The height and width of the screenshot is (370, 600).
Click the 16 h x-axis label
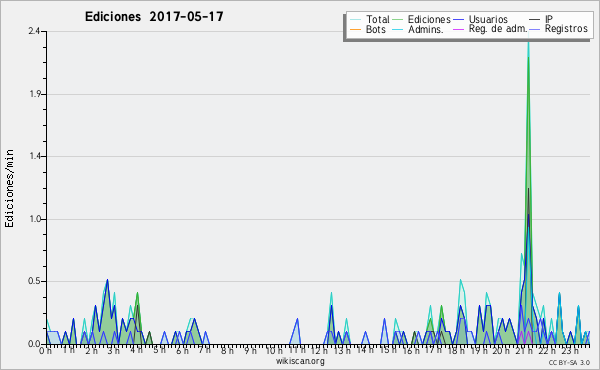click(411, 351)
